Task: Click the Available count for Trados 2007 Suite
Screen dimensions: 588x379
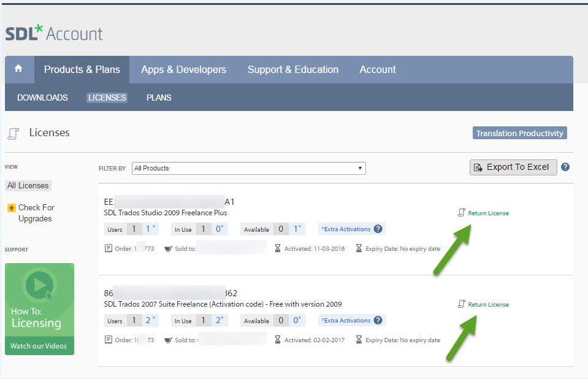Action: pos(289,321)
